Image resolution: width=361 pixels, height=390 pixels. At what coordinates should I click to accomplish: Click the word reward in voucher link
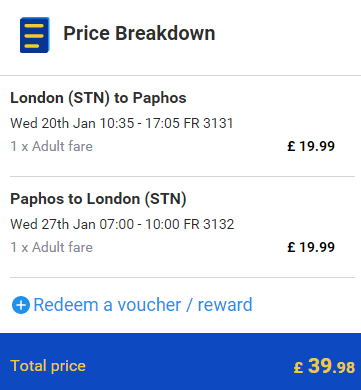click(x=225, y=305)
